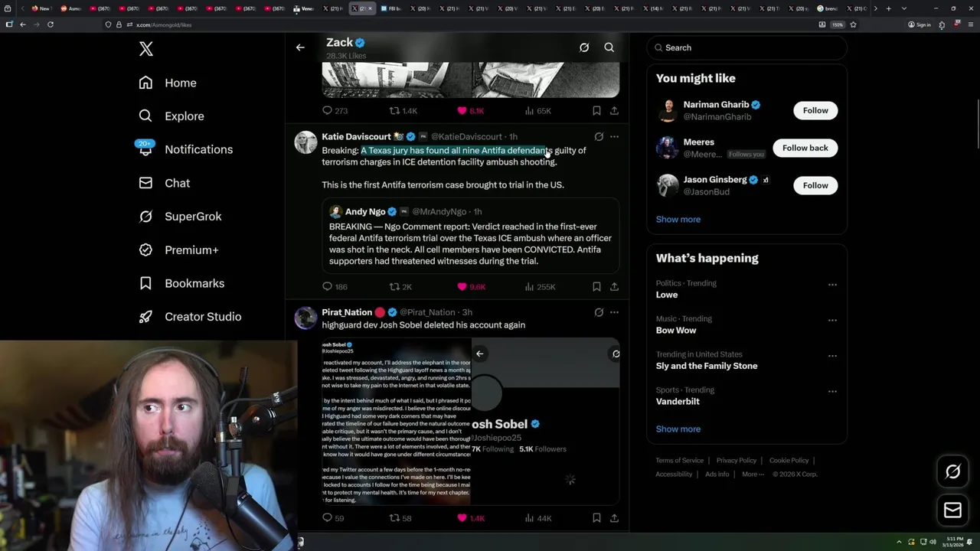Reply to post with 273 comments
Image resolution: width=980 pixels, height=551 pixels.
[x=335, y=111]
